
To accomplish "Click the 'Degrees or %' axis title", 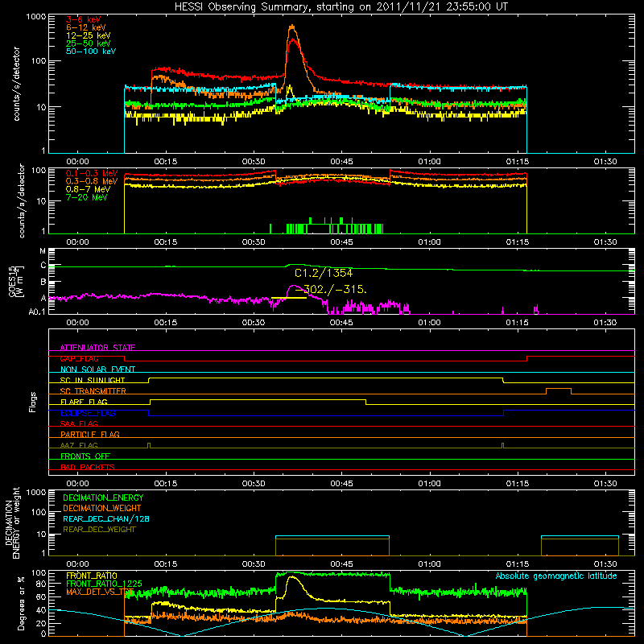I will (21, 604).
